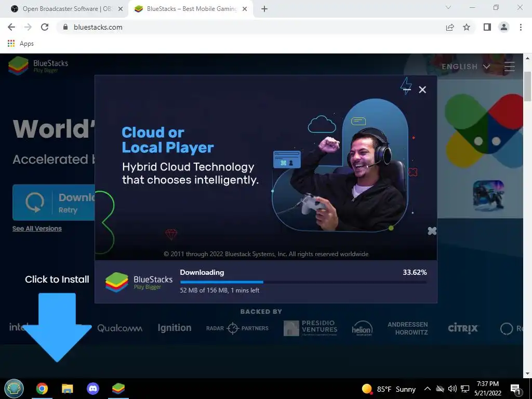Click the Citrix backer logo
The height and width of the screenshot is (399, 532).
pos(463,328)
